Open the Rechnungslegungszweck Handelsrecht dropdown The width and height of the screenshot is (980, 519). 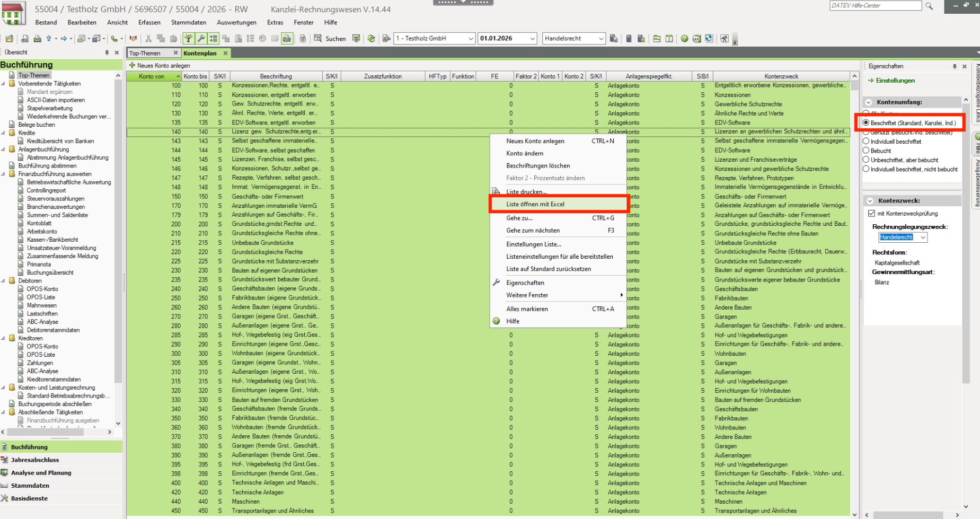pos(923,237)
